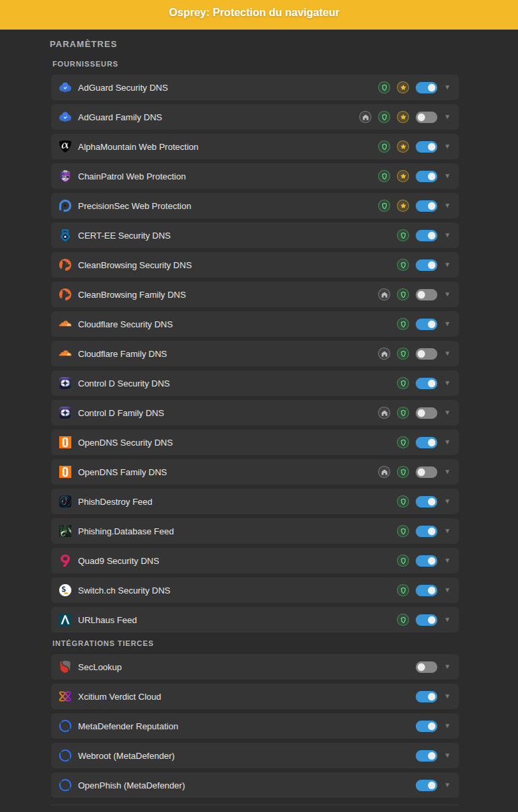Image resolution: width=518 pixels, height=812 pixels.
Task: Click the MetaDefender Reputation logo icon
Action: pyautogui.click(x=65, y=726)
